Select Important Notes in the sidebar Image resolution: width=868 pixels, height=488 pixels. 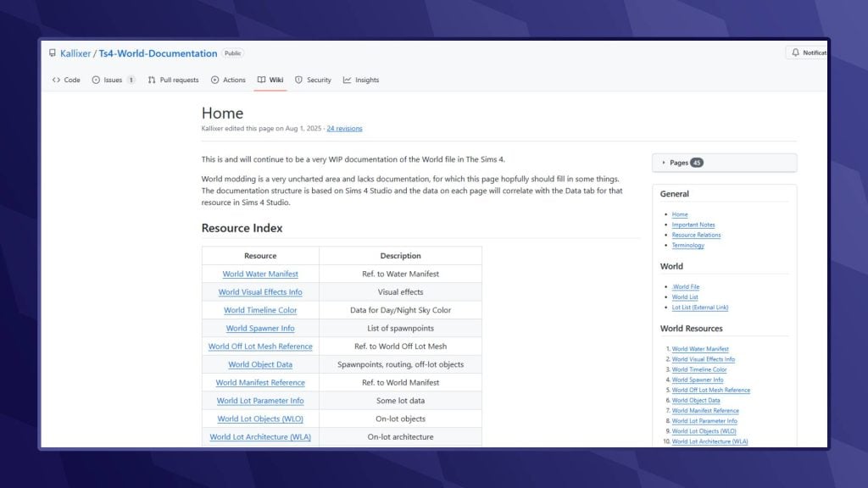tap(692, 225)
